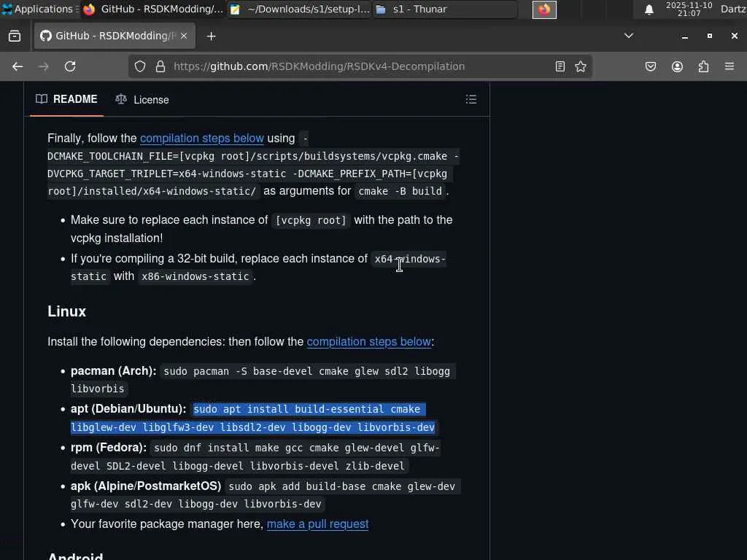Open a new browser tab

[211, 36]
